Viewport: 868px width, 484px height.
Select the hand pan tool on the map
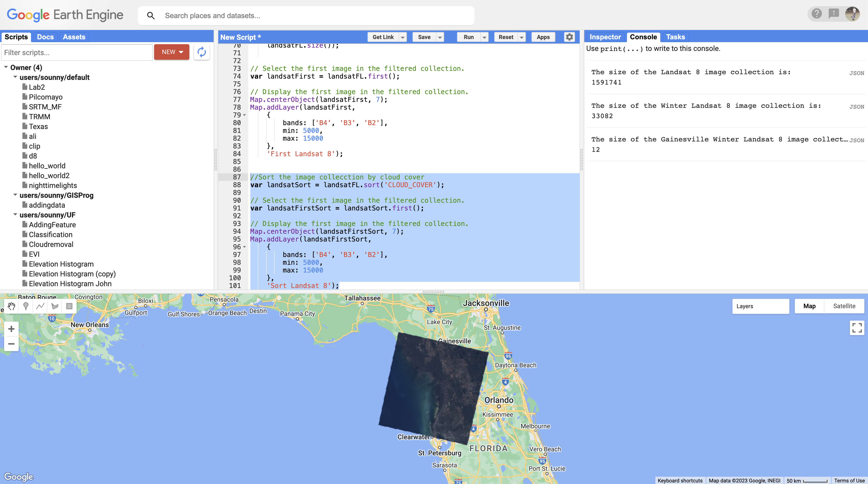pyautogui.click(x=11, y=306)
